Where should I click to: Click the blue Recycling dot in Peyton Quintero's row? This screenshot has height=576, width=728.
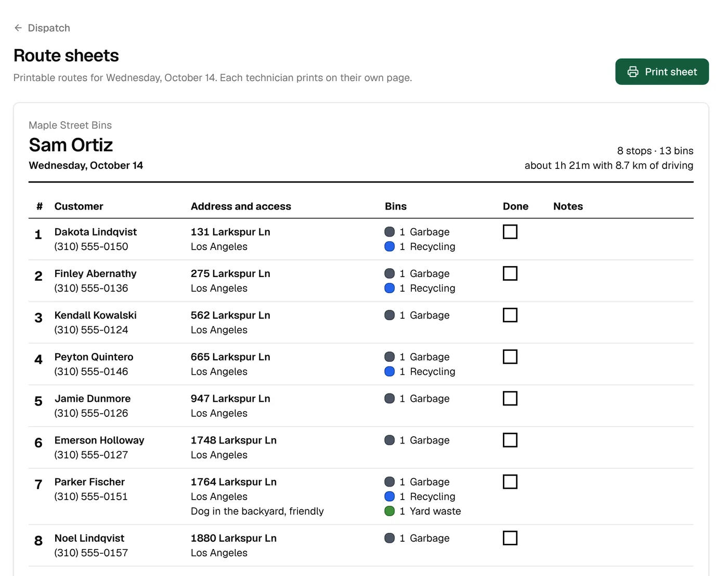(x=389, y=371)
